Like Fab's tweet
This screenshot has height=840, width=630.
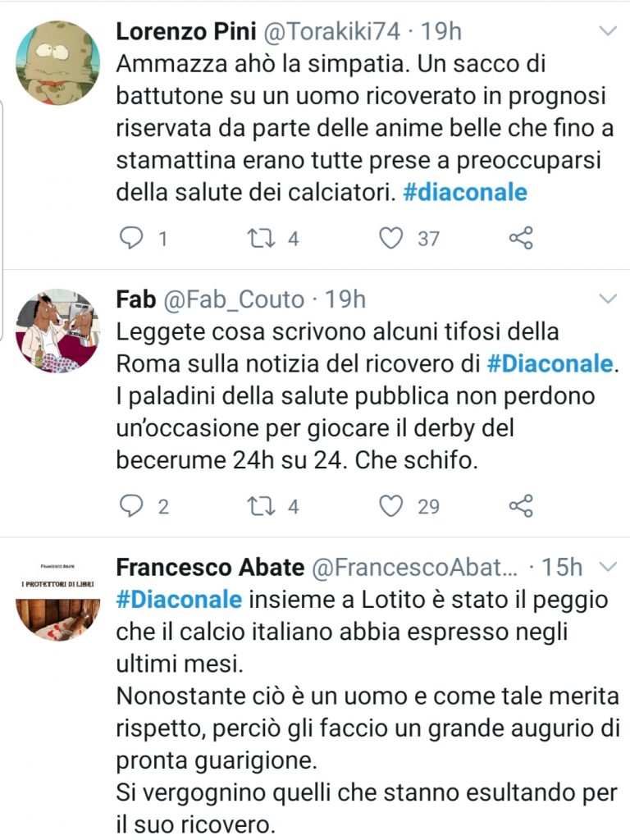(392, 504)
